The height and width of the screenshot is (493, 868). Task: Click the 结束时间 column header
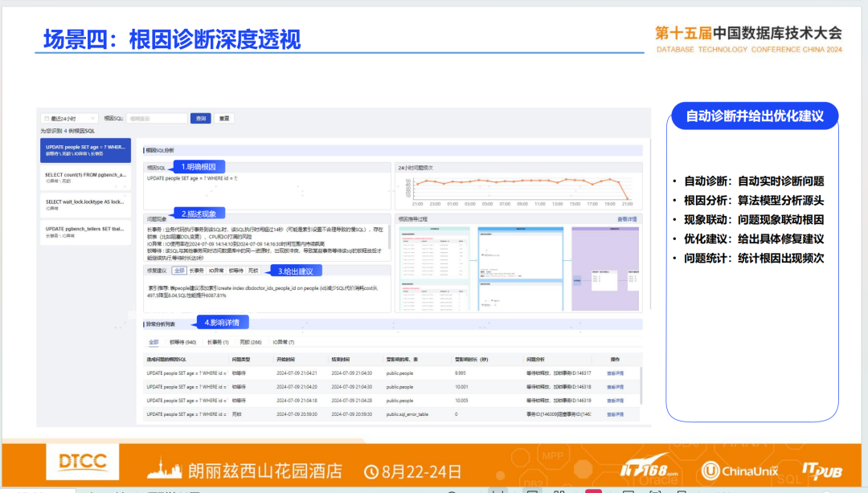(341, 360)
